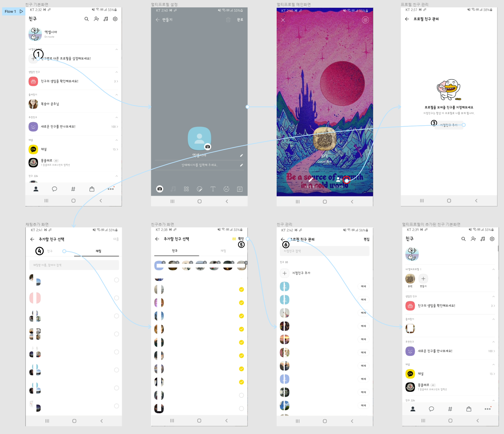Viewport: 504px width, 434px height.
Task: Uncheck second yellow checkmark in 친구추가 화면
Action: coord(241,303)
